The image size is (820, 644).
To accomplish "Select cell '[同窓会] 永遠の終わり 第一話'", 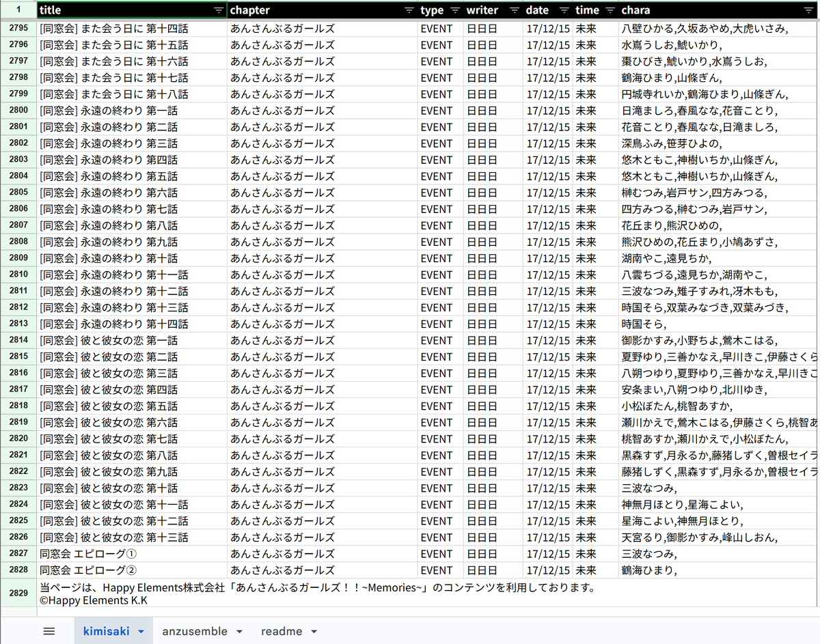I will 132,111.
